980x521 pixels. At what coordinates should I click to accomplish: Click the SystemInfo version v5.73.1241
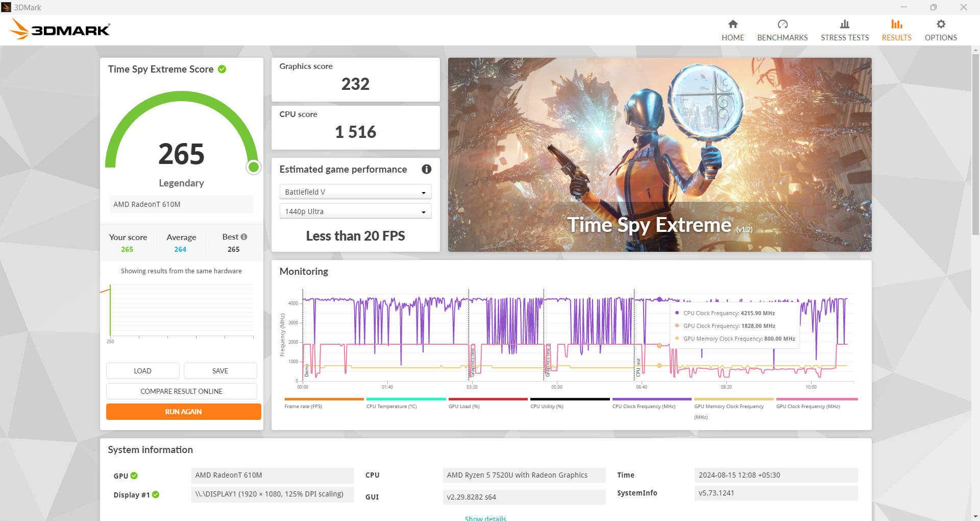(776, 493)
